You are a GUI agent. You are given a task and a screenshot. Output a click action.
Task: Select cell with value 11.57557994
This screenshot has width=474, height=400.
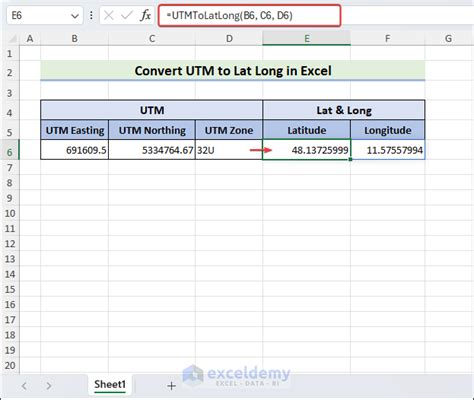coord(388,150)
